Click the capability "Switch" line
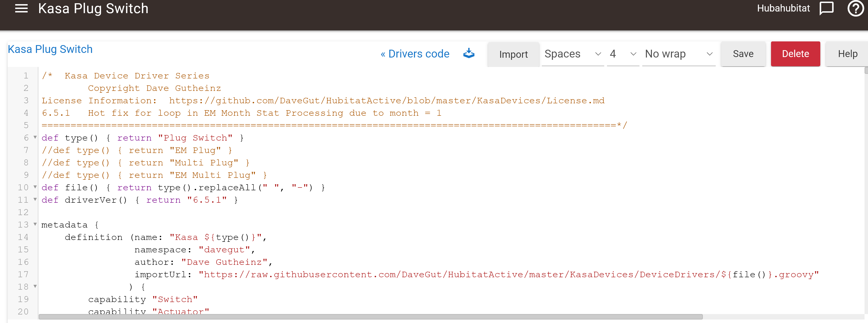This screenshot has width=868, height=323. tap(143, 300)
